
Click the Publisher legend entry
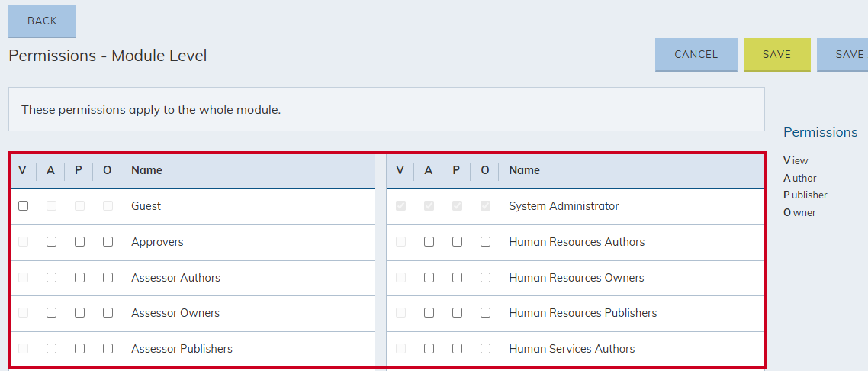coord(805,195)
